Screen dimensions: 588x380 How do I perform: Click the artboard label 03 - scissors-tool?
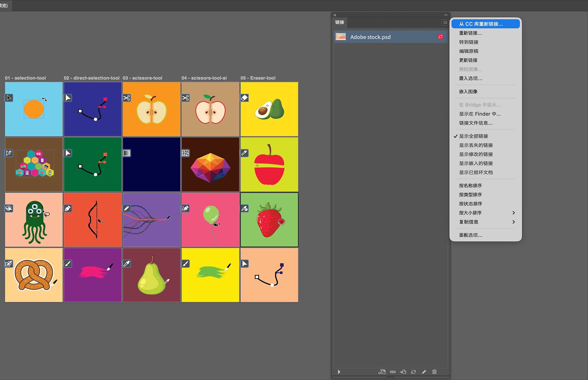tap(142, 78)
